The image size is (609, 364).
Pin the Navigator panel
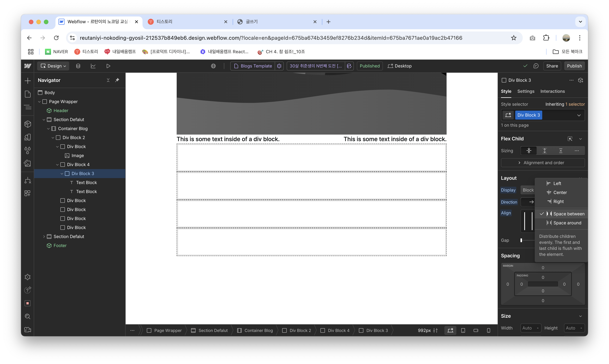point(117,80)
